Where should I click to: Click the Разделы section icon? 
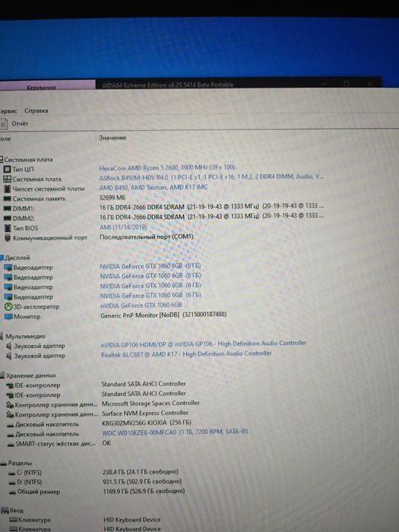(3, 463)
